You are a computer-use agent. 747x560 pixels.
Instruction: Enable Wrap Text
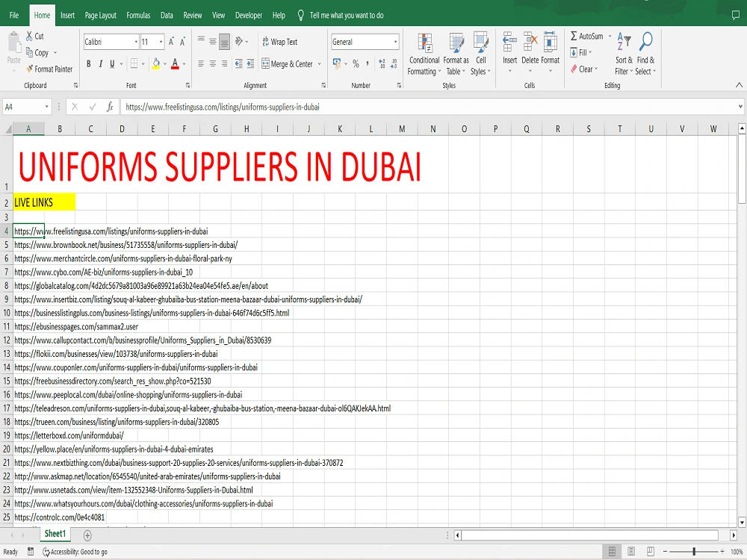click(279, 42)
